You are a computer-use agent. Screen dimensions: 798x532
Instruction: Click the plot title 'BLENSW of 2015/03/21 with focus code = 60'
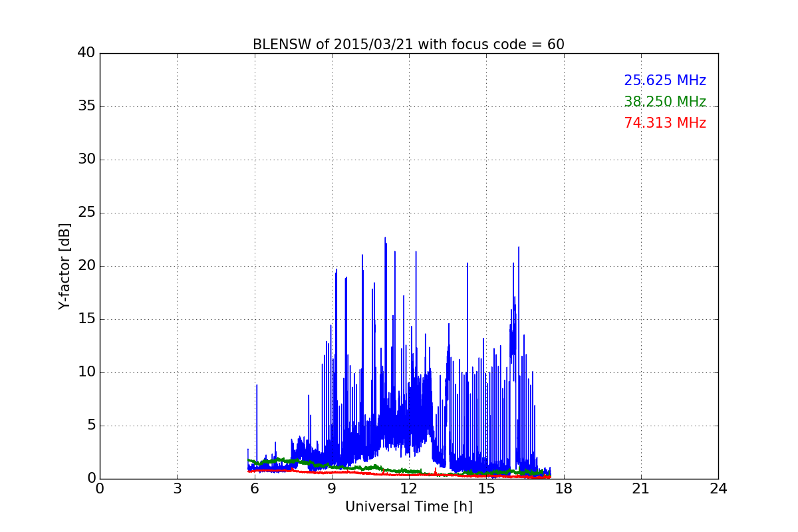[x=408, y=45]
